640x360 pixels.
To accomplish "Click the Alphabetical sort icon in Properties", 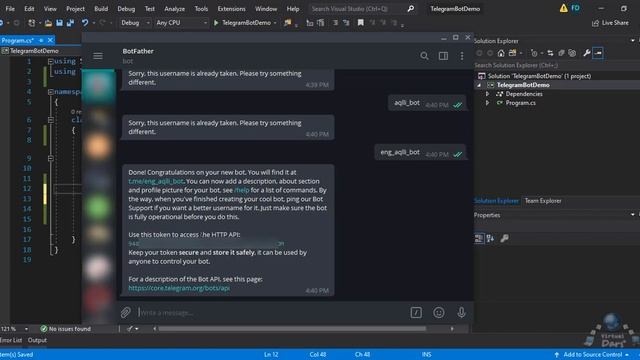I will [x=490, y=238].
